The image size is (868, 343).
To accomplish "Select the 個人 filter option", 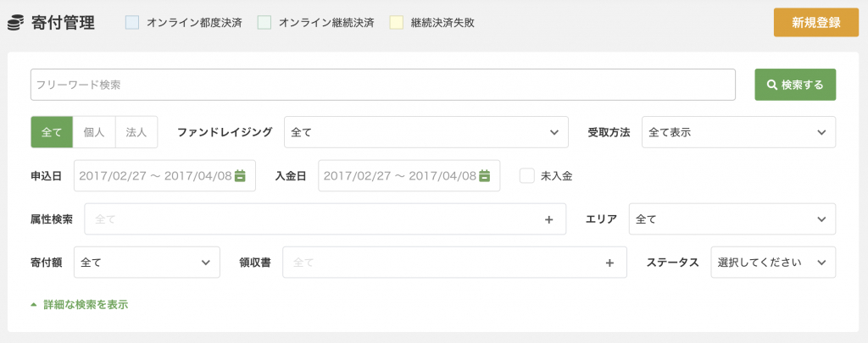I will [x=94, y=132].
